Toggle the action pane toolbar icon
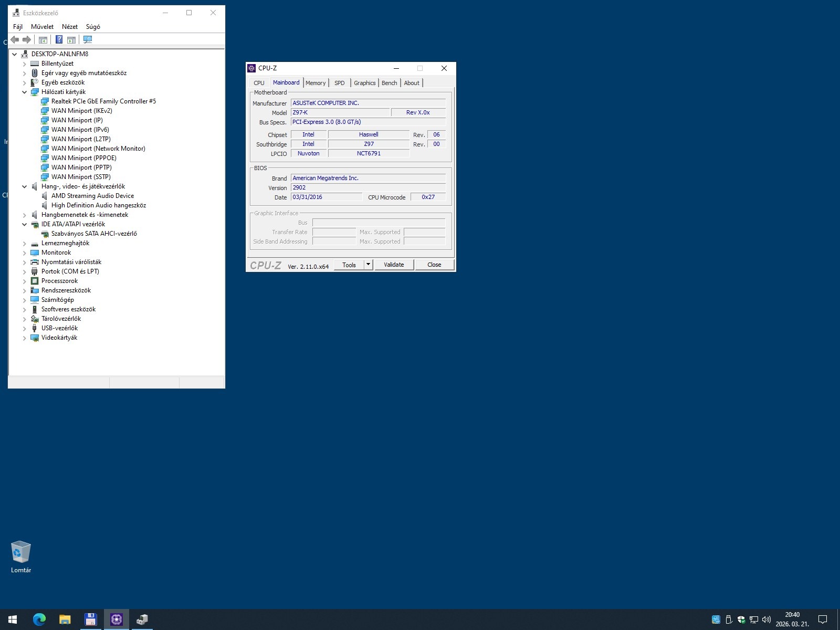The image size is (840, 630). point(71,40)
